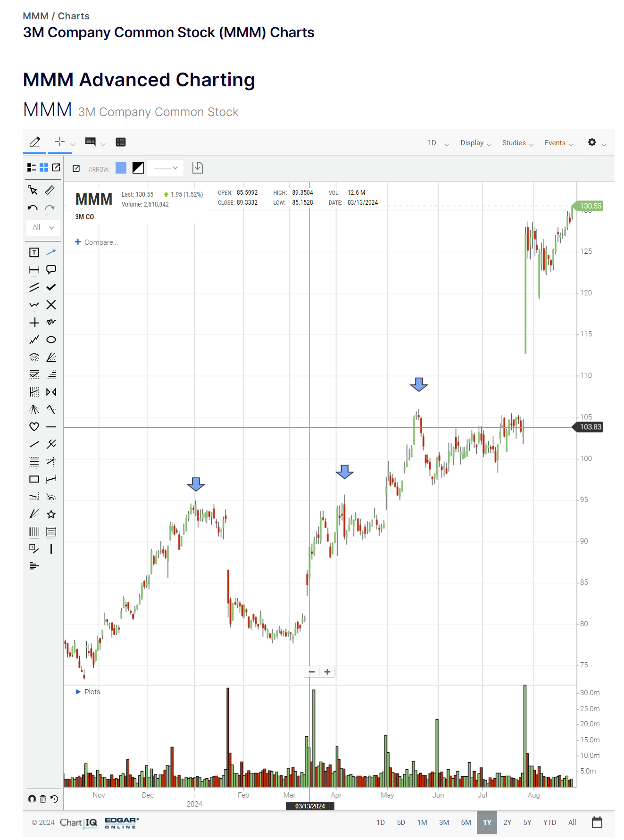Select the text annotation tool
This screenshot has width=624, height=840.
pyautogui.click(x=34, y=252)
